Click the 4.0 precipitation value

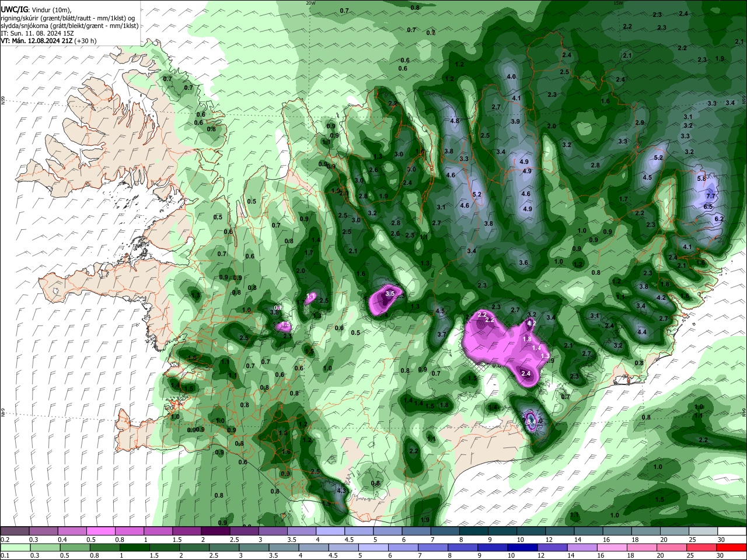pyautogui.click(x=511, y=76)
